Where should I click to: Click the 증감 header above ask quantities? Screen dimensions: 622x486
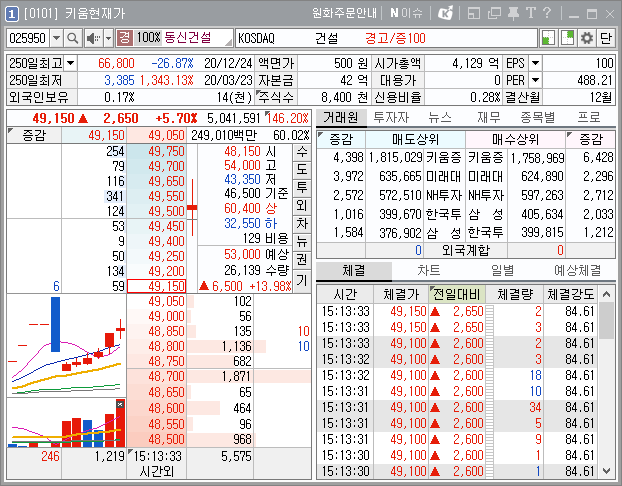click(34, 135)
